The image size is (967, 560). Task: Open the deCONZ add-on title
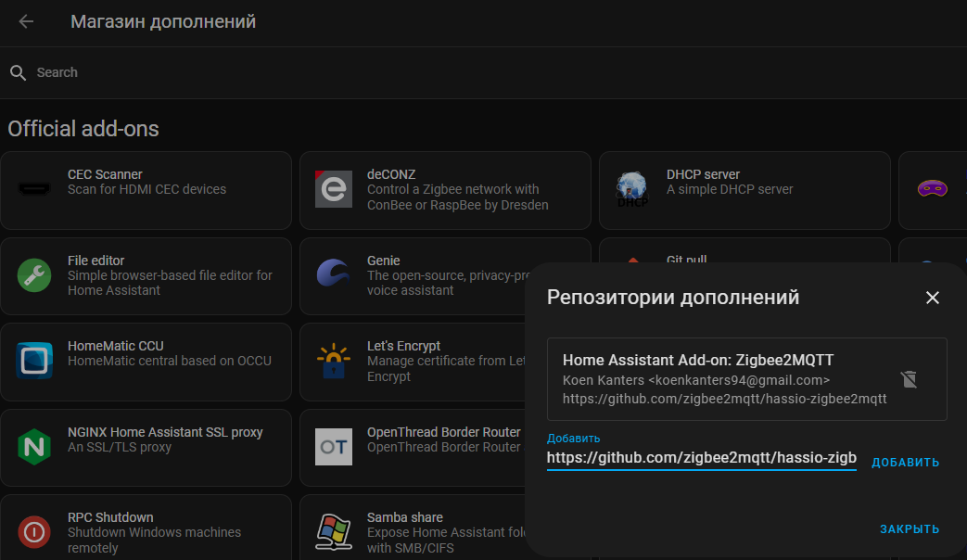pyautogui.click(x=391, y=174)
